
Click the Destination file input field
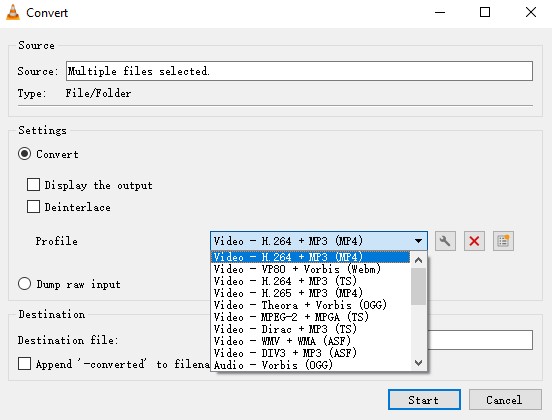click(x=480, y=340)
